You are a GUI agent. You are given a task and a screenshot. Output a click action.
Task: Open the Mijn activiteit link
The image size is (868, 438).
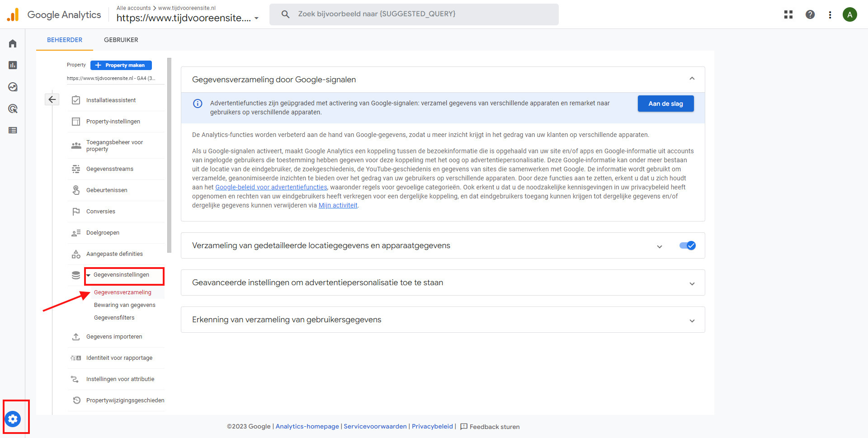click(x=338, y=205)
